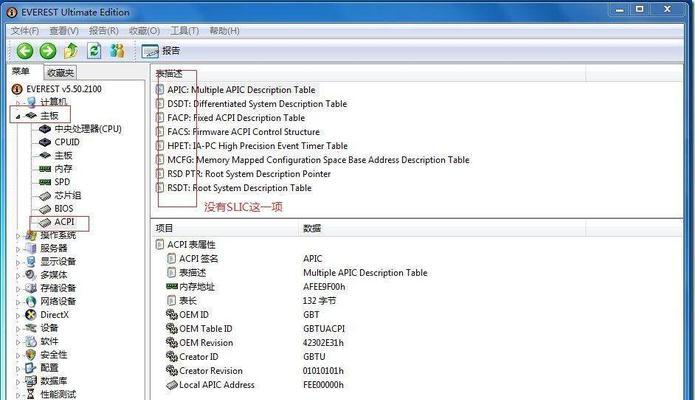The height and width of the screenshot is (400, 695).
Task: Expand the 计算机 tree node
Action: coord(18,103)
